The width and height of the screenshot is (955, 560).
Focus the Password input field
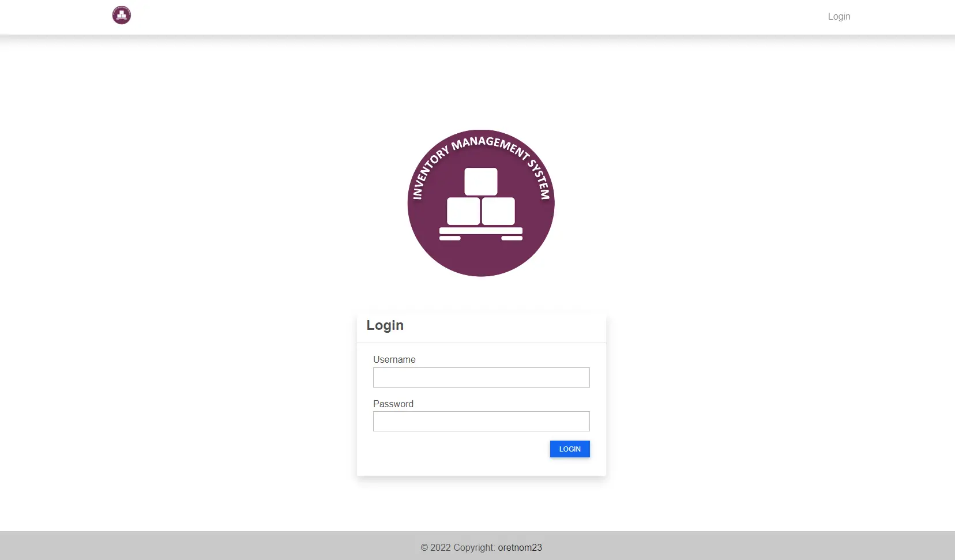482,421
